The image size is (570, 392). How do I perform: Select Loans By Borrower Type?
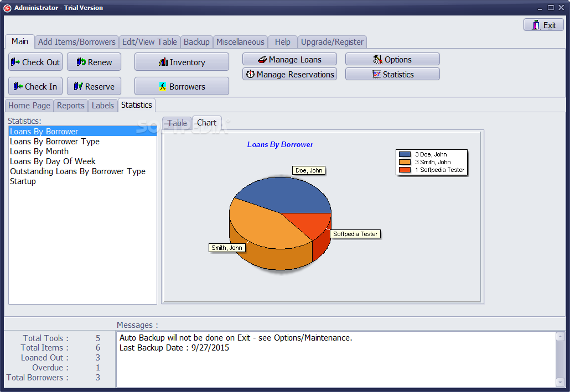coord(82,142)
